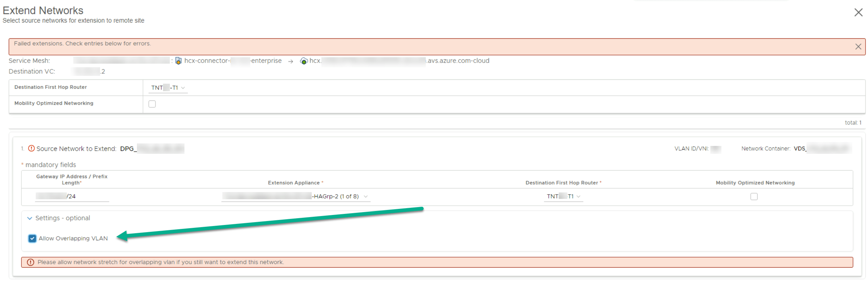868x284 pixels.
Task: Click the HCX cloud site icon
Action: [304, 61]
